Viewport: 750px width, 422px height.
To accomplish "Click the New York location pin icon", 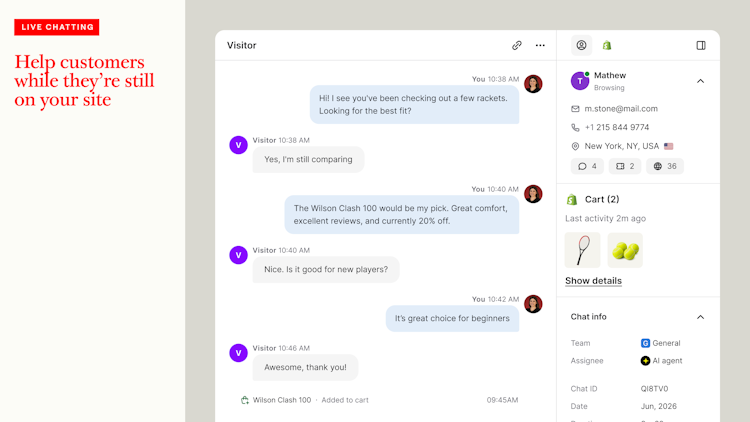I will (x=575, y=146).
